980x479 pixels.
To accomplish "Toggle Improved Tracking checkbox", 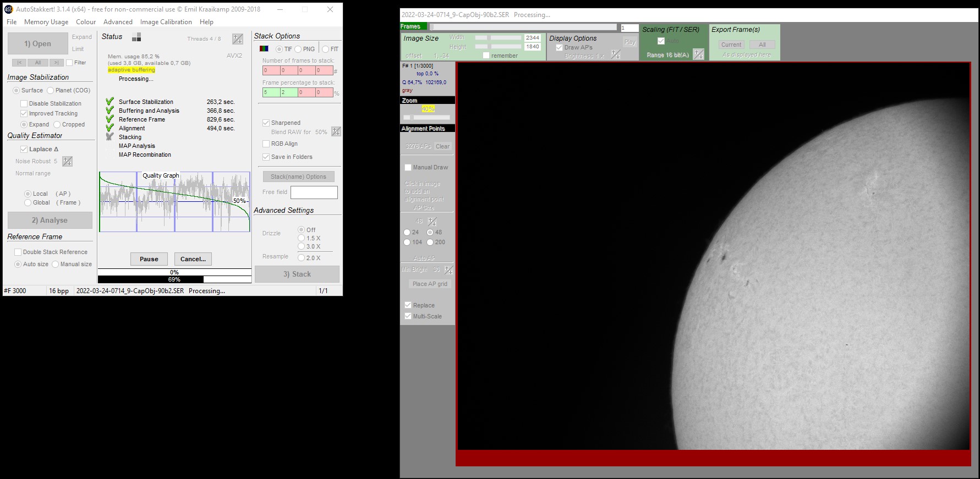I will click(x=24, y=113).
